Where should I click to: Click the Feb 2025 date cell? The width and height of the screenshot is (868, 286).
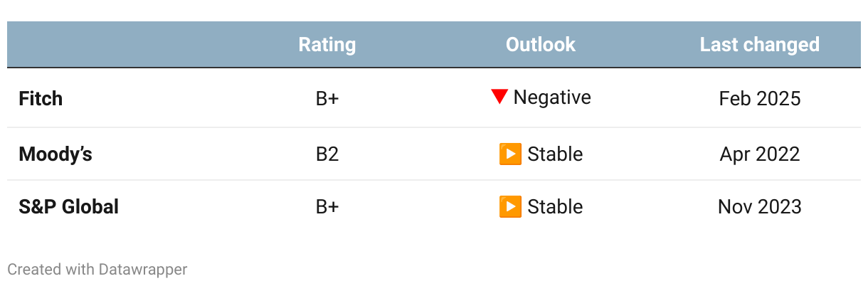click(x=760, y=98)
